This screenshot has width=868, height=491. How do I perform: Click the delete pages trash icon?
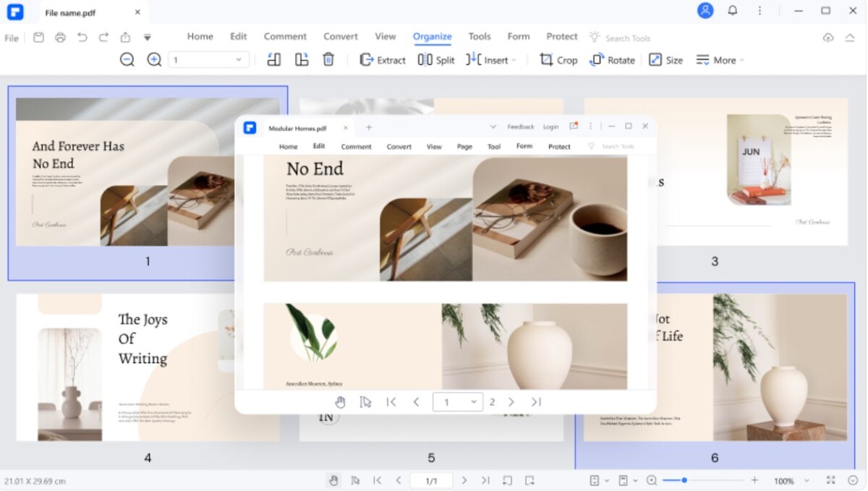[328, 60]
